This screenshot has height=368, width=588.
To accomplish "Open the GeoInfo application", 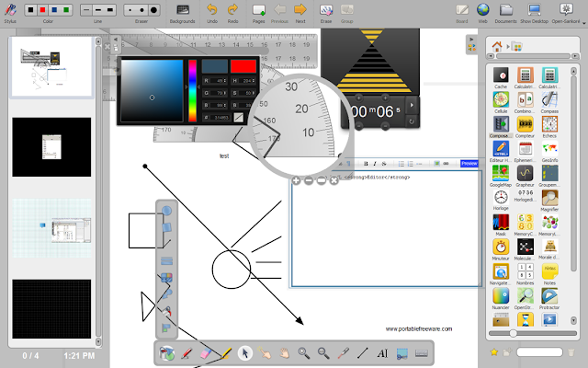I will (549, 152).
